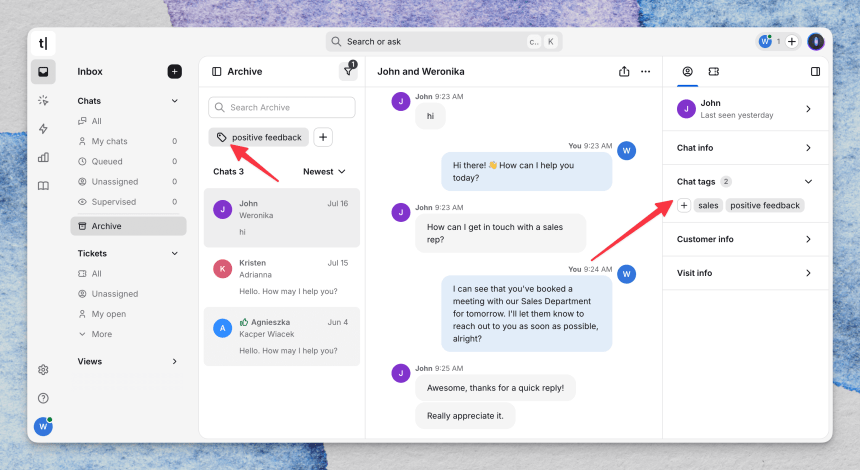
Task: Click the 'Chats 3' count label
Action: coord(228,172)
